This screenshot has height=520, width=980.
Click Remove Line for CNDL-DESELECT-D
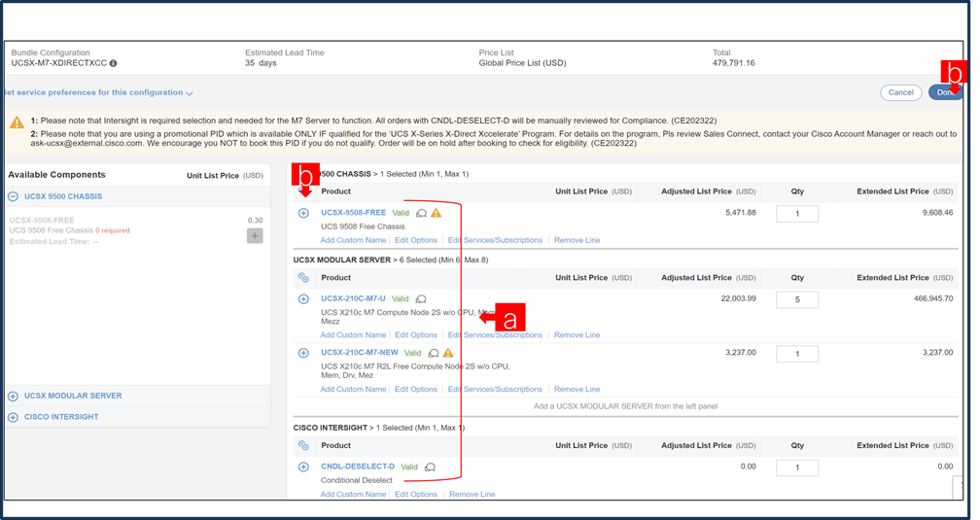472,495
